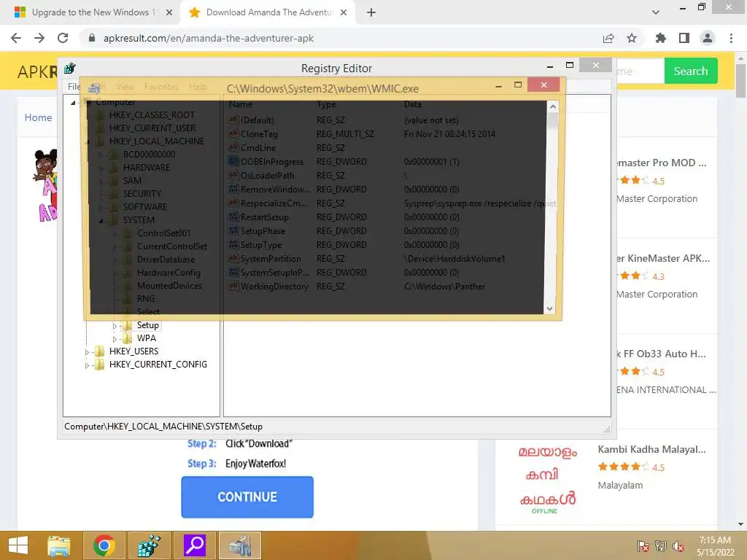Click the Amanda the Adventurer game image
747x560 pixels.
coord(45,184)
